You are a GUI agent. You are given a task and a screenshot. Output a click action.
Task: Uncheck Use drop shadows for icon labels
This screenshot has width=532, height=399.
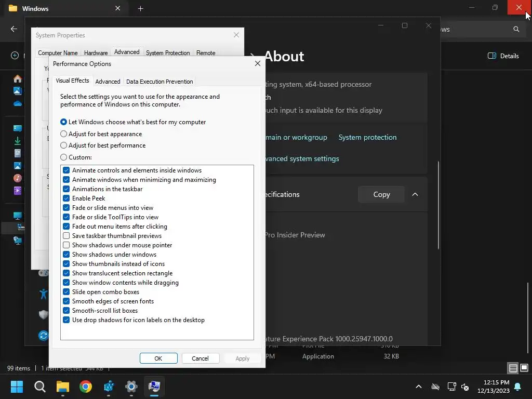66,320
